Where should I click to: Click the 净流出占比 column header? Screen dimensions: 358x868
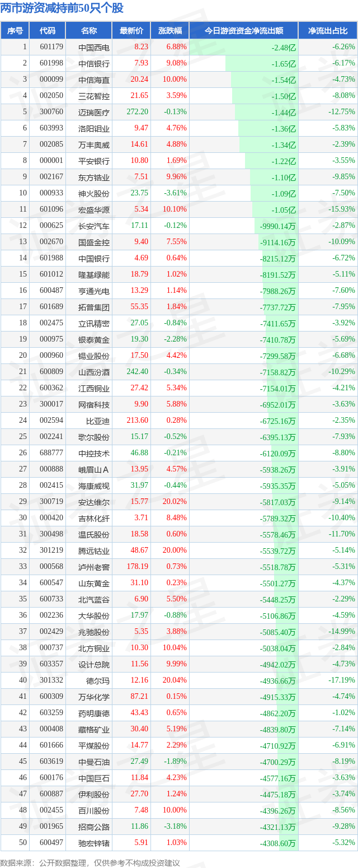point(328,30)
